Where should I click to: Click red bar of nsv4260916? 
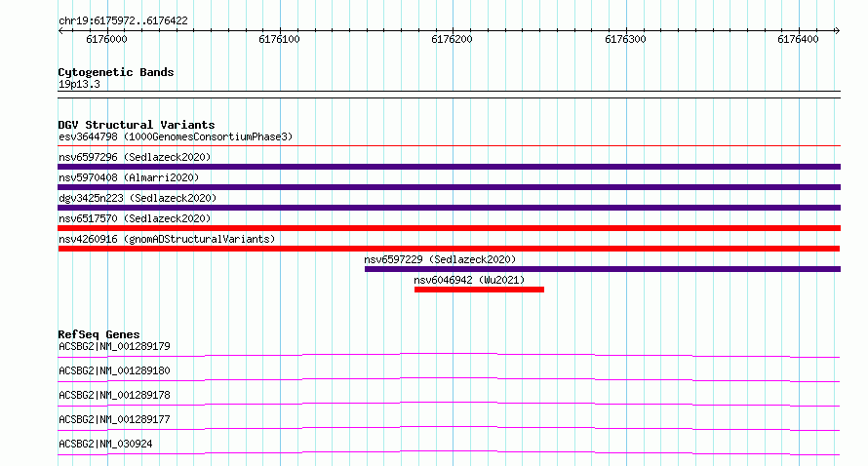(449, 249)
